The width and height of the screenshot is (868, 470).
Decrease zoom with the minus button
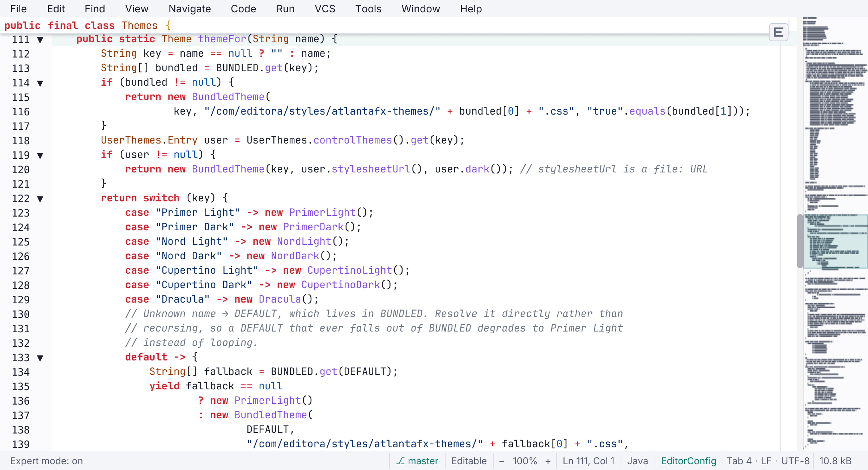pyautogui.click(x=502, y=461)
